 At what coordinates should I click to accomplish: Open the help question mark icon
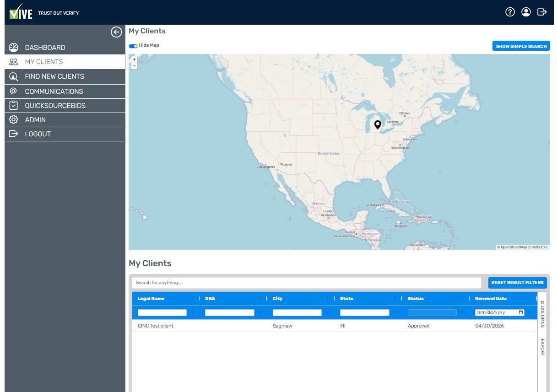(510, 12)
